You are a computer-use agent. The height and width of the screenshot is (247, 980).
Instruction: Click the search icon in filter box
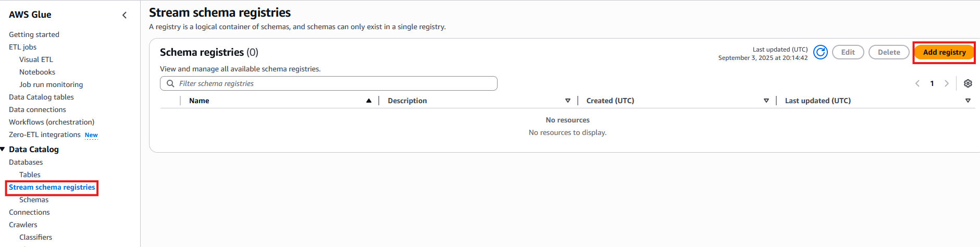click(170, 83)
